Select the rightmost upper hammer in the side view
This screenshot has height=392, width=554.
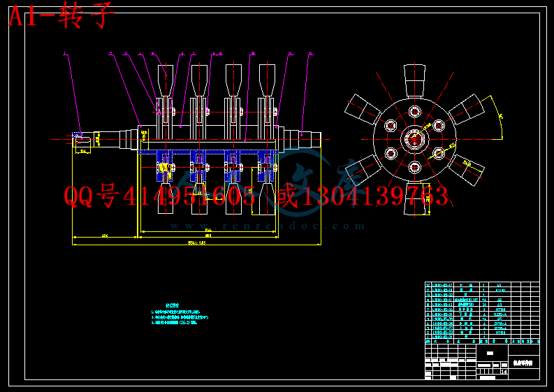click(267, 80)
